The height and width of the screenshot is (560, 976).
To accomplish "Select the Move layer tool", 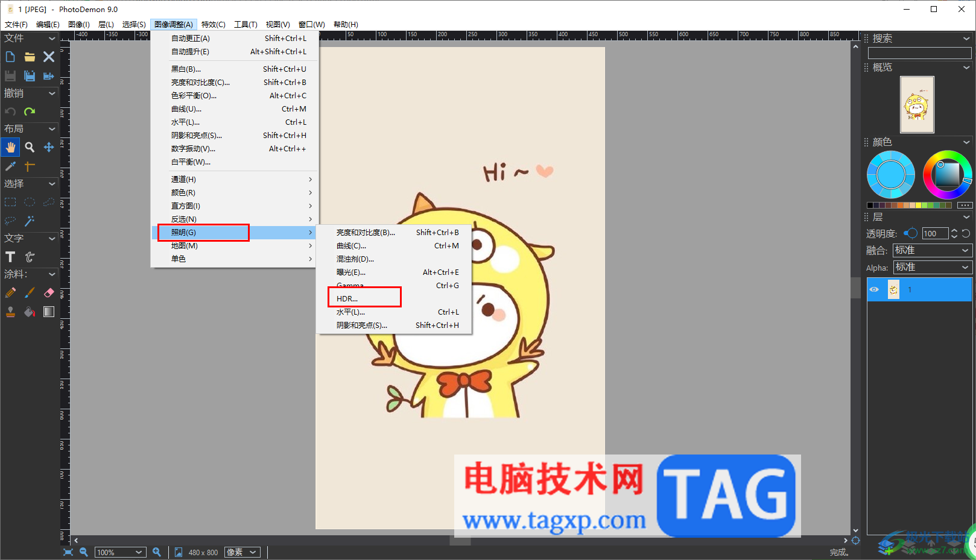I will coord(49,147).
